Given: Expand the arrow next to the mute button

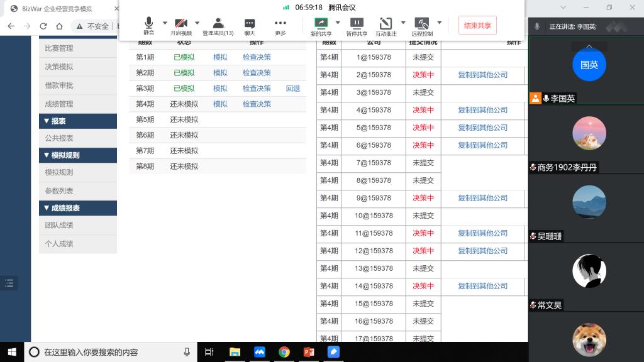Looking at the screenshot, I should (x=165, y=23).
